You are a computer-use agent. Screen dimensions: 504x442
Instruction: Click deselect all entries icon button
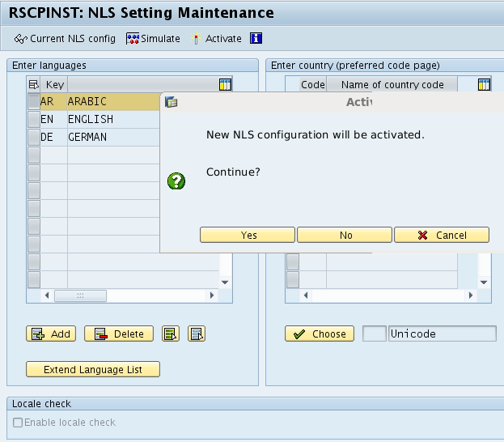point(197,334)
